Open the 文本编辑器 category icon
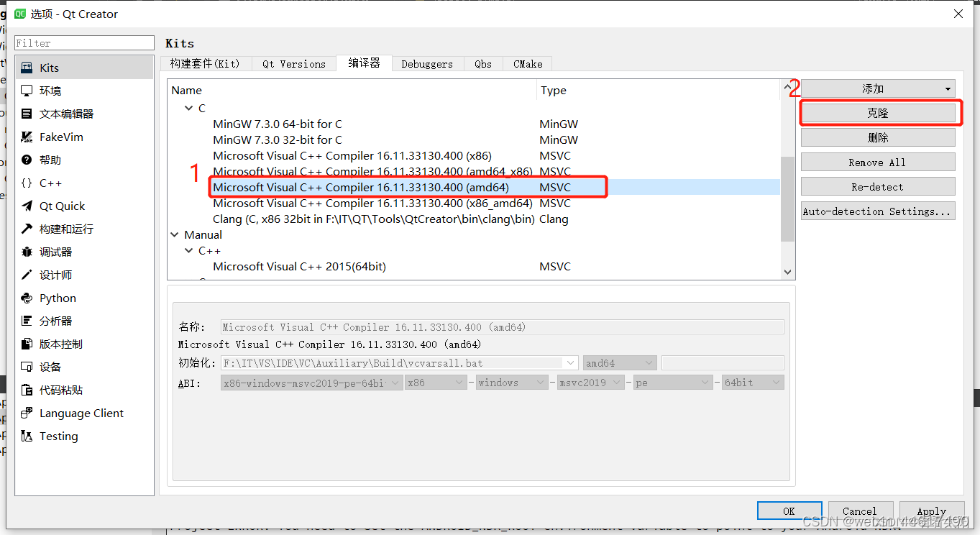The width and height of the screenshot is (980, 535). tap(27, 114)
